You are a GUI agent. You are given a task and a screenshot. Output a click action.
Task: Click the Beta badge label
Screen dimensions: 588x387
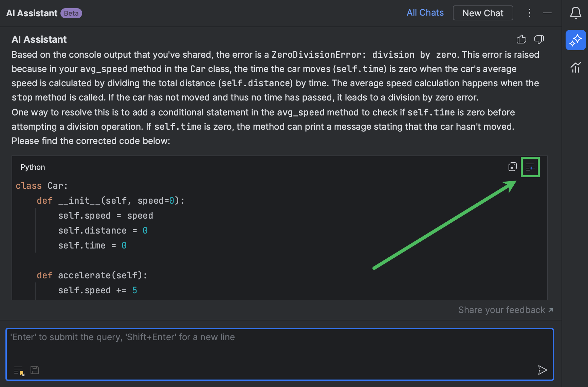pyautogui.click(x=71, y=13)
